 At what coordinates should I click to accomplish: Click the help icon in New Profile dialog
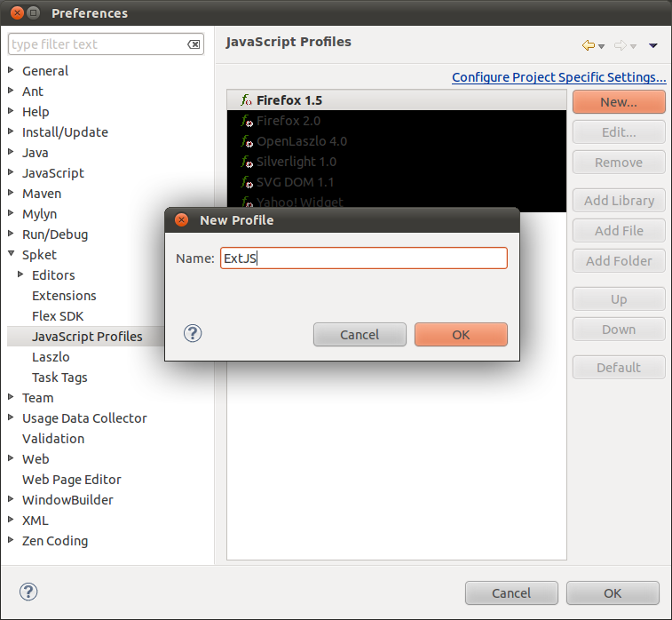pos(193,333)
